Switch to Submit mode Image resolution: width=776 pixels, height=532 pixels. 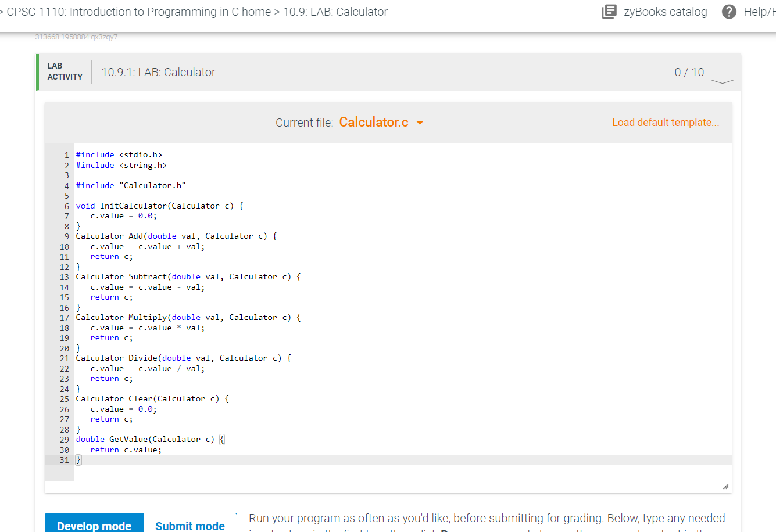(190, 525)
